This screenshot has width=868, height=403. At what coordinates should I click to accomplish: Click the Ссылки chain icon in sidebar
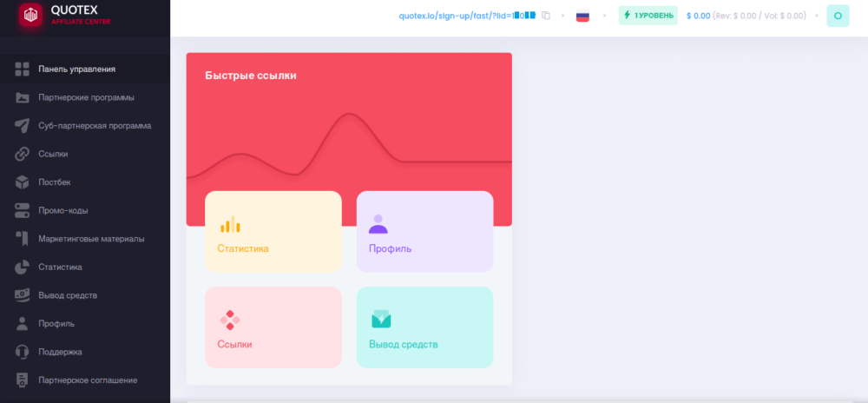pos(23,154)
